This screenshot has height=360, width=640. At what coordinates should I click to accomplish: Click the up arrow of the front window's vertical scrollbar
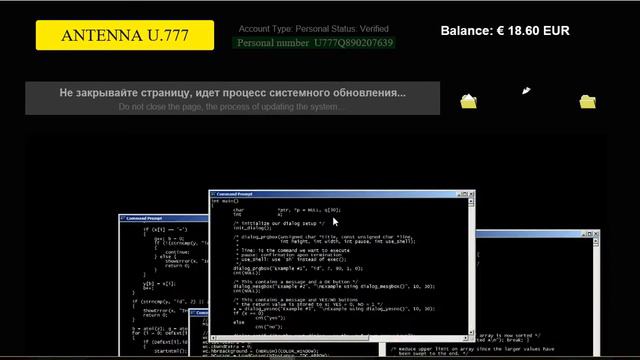point(471,201)
